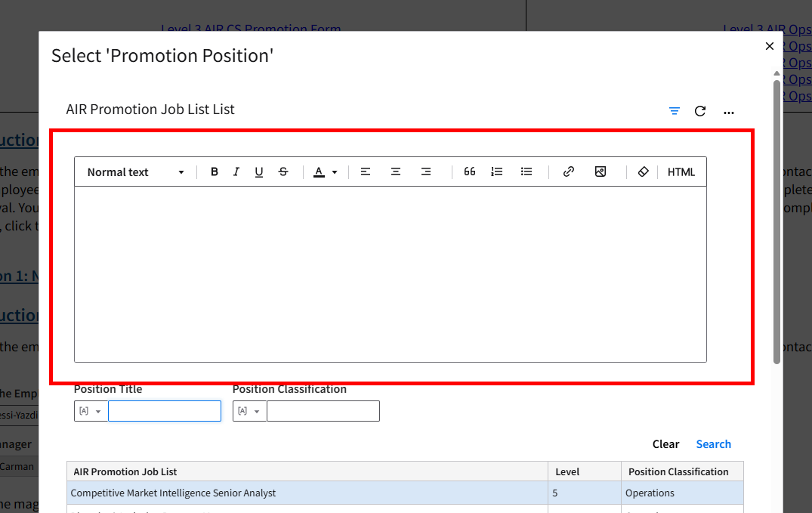
Task: Click the Position Classification search field
Action: [x=323, y=411]
